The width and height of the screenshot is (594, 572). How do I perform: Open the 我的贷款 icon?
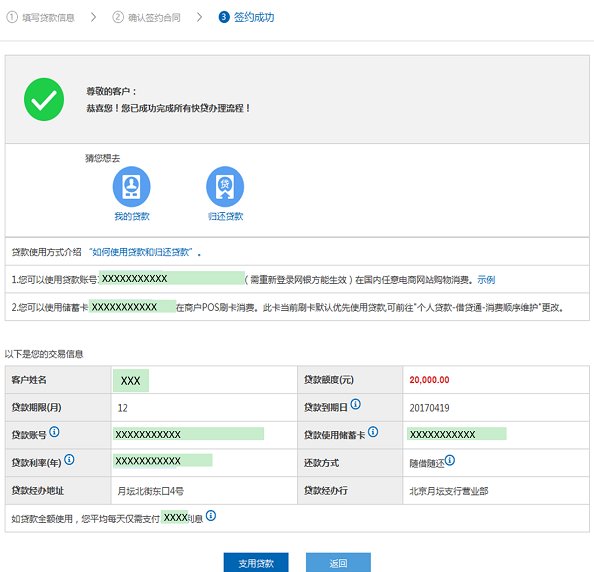tap(131, 187)
